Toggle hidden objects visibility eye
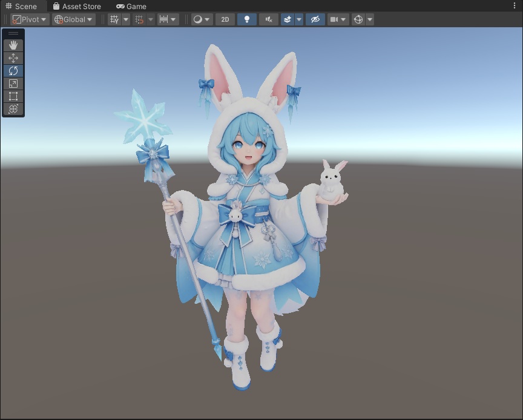This screenshot has height=420, width=523. point(315,19)
